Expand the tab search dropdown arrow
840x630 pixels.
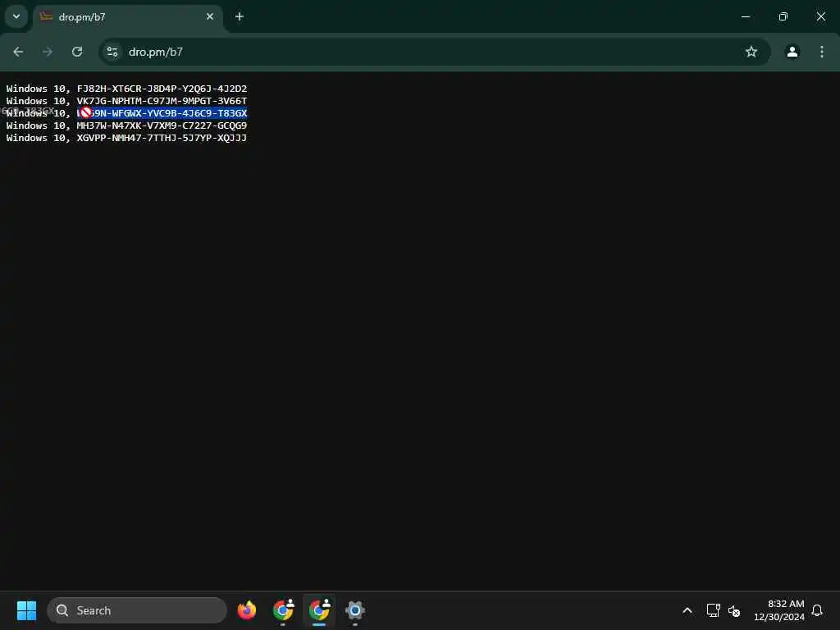pos(16,16)
